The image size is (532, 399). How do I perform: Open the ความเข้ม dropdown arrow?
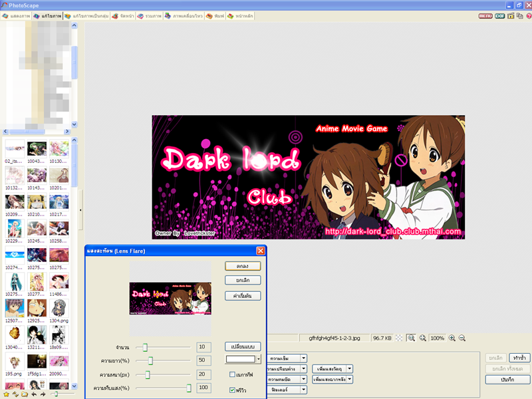pos(304,358)
